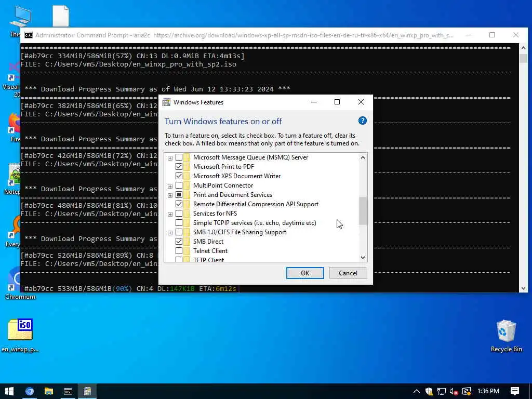Click Windows Features taskbar button
The image size is (532, 399).
point(87,391)
